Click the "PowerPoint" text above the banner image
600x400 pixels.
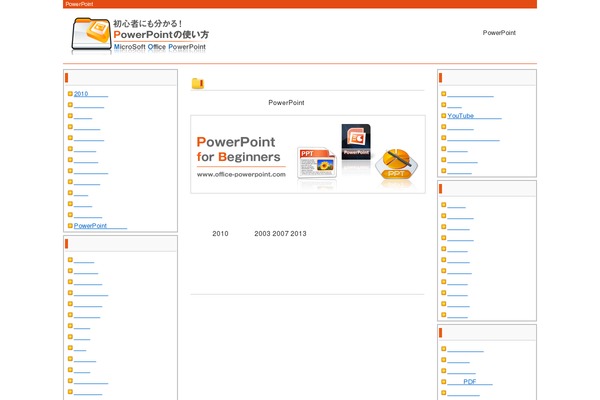(x=286, y=103)
